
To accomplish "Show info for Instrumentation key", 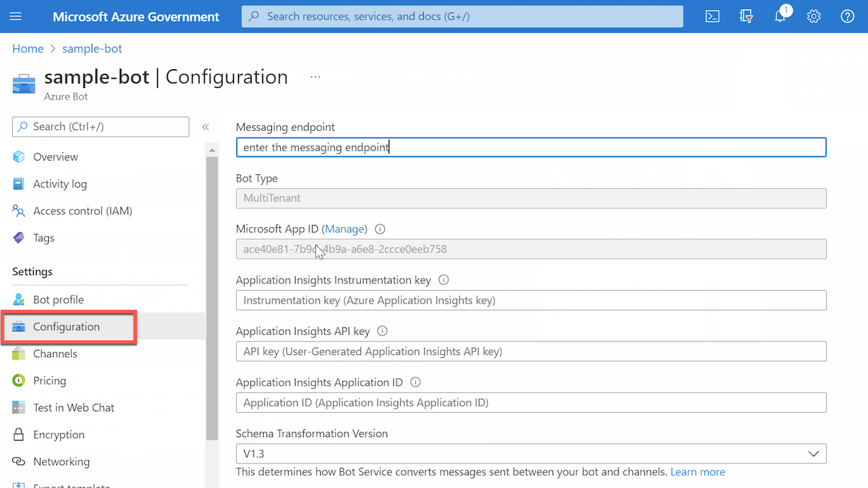I will coord(443,280).
